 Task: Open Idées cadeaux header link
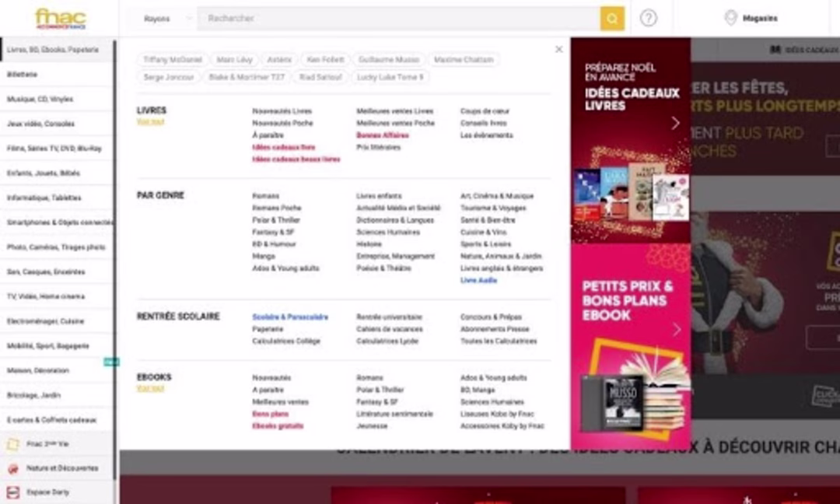point(804,50)
